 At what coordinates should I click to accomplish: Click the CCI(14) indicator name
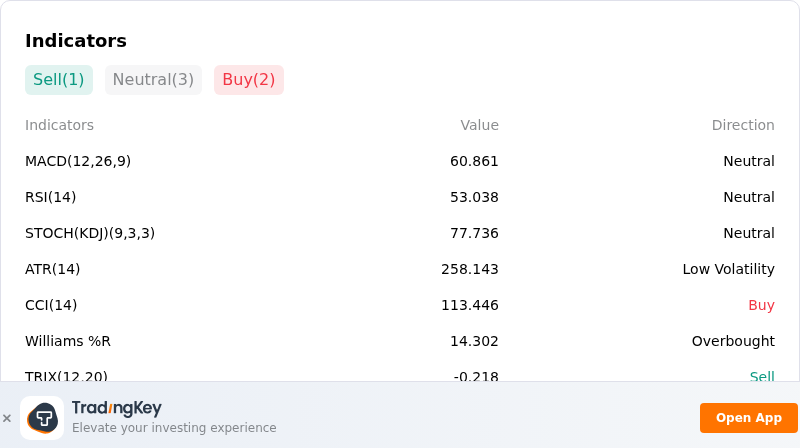point(51,305)
